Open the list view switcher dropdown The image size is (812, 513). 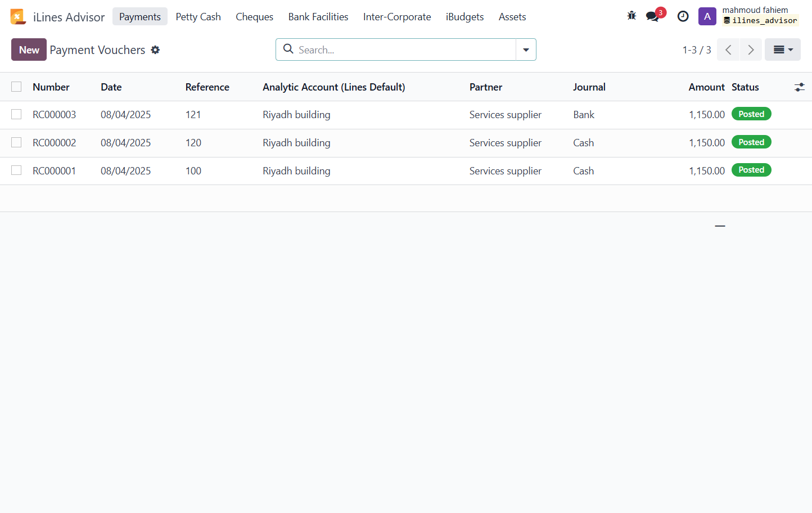783,50
